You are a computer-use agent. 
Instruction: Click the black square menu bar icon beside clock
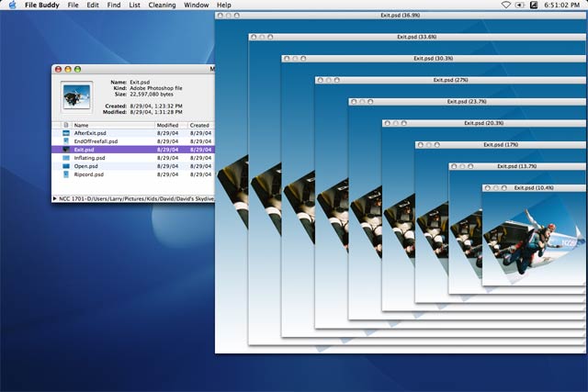(534, 5)
